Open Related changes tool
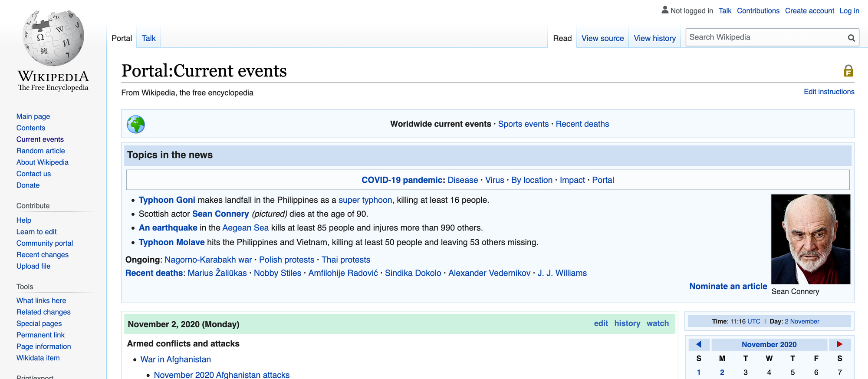 pos(43,312)
